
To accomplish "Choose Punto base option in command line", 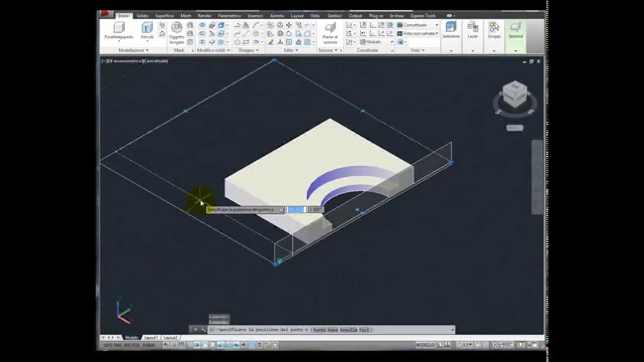I will tap(326, 330).
